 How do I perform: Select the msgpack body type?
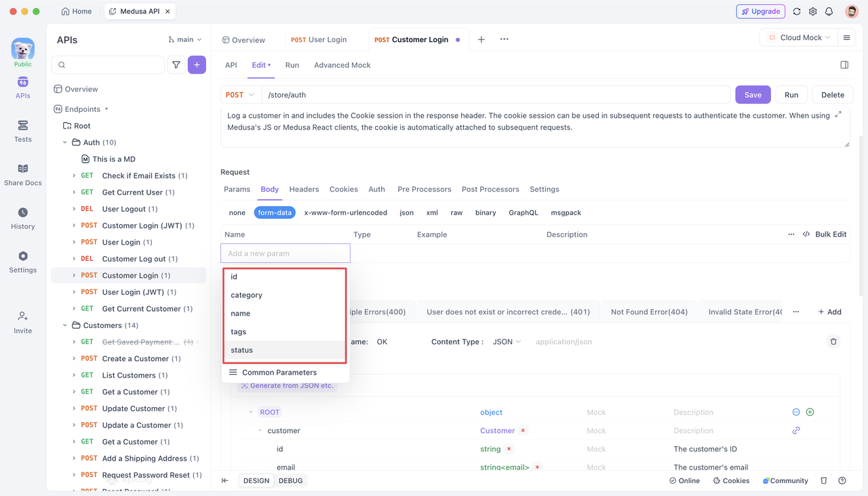tap(566, 213)
